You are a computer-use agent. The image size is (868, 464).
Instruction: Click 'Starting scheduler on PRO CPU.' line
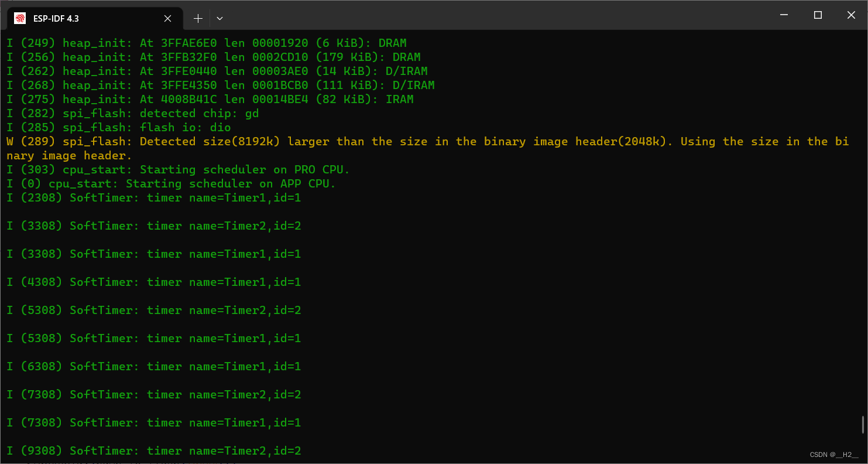[x=178, y=169]
